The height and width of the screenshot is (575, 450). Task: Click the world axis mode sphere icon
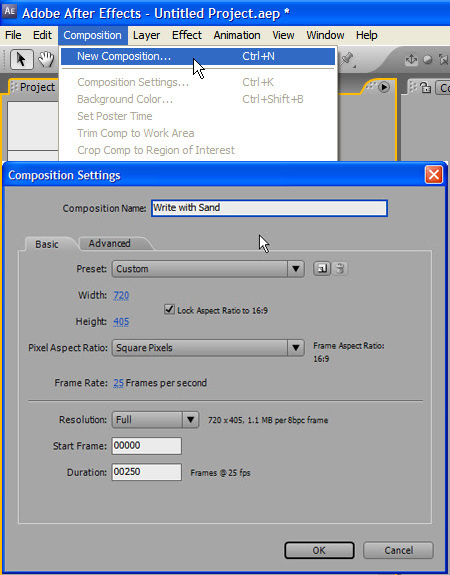click(427, 59)
